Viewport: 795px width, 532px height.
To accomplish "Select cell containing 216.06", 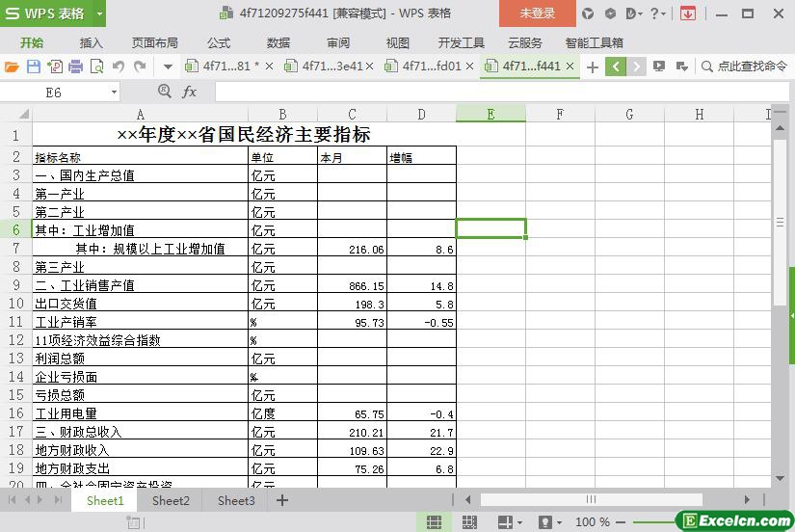I will (x=352, y=249).
